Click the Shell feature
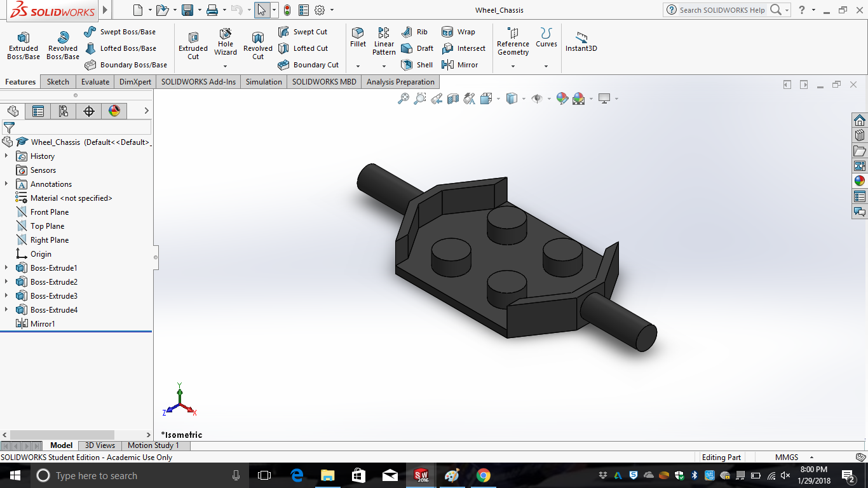Viewport: 868px width, 488px height. coord(417,65)
